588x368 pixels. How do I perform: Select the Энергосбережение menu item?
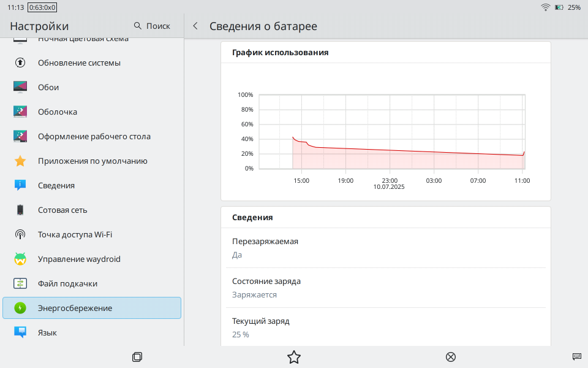click(x=92, y=308)
